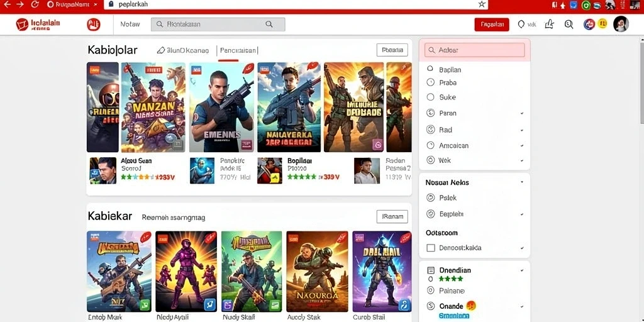Image resolution: width=644 pixels, height=322 pixels.
Task: Expand the Denoost:kalda row chevron
Action: tap(522, 248)
